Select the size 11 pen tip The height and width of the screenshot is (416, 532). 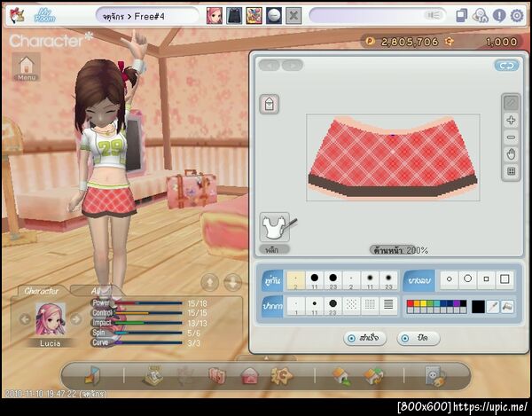[315, 306]
